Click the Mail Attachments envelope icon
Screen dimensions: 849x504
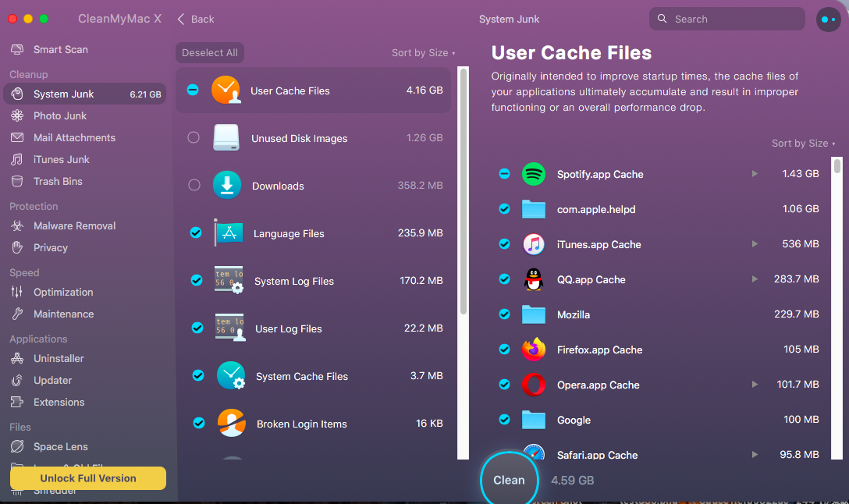point(17,137)
